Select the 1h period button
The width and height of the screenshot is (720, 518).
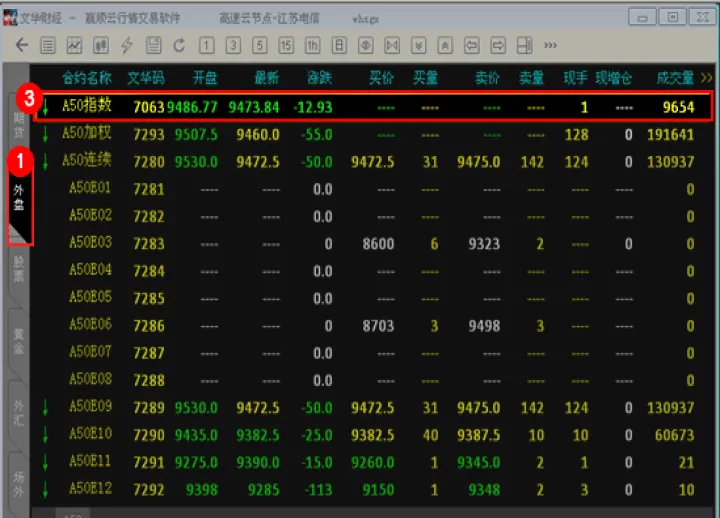(312, 45)
